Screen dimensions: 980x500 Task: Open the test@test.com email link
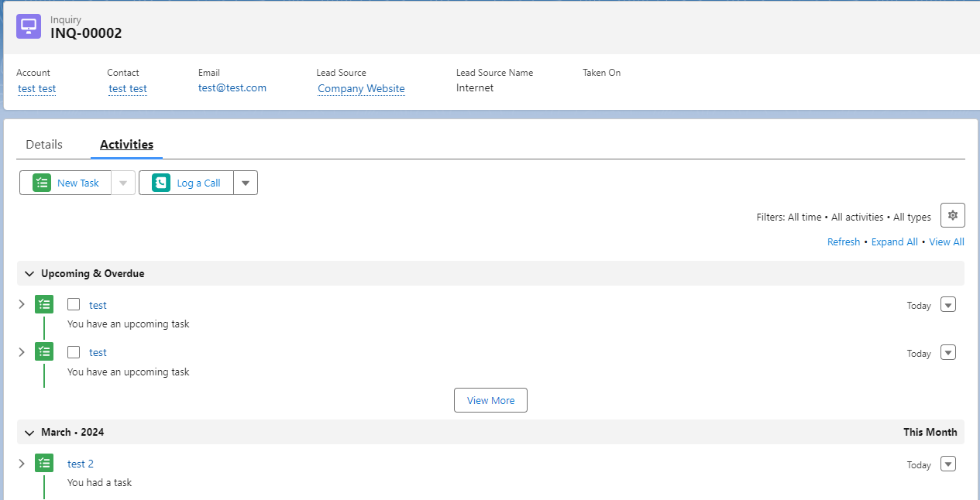(x=232, y=87)
